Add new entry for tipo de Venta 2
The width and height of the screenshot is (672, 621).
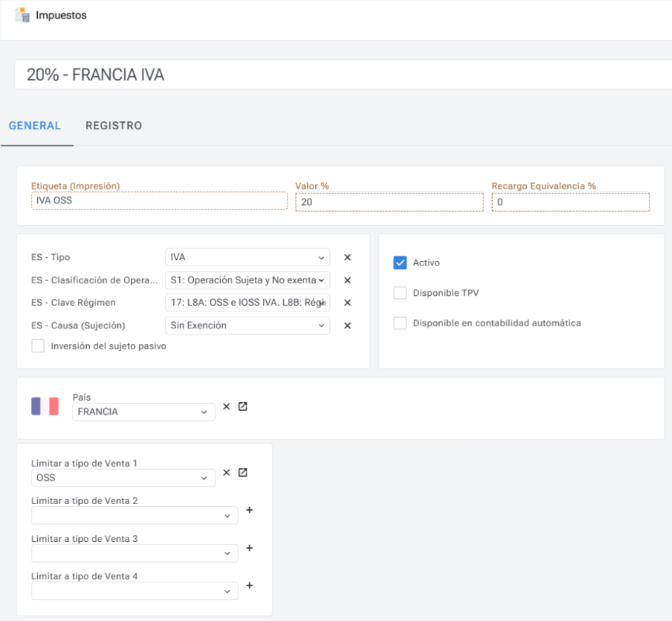point(249,510)
